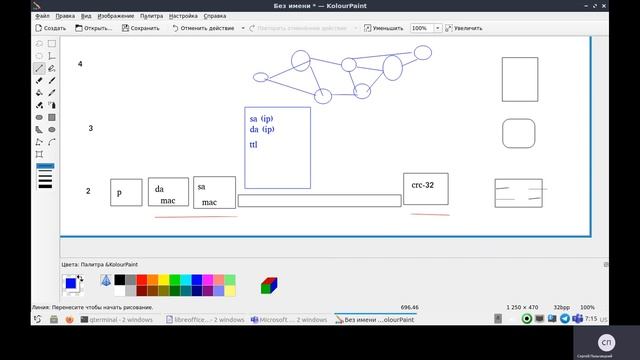Open the Палитра menu
Viewport: 640px width, 360px height.
point(151,16)
